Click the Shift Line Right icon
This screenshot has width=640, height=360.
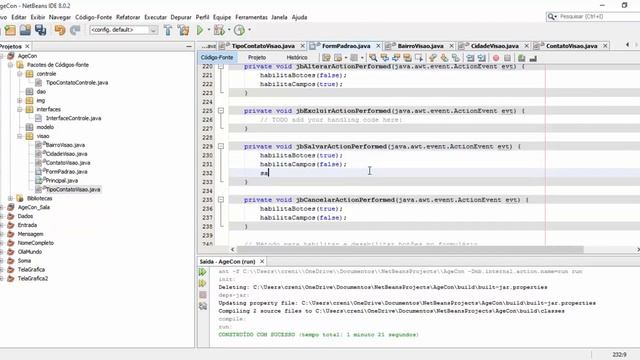pos(482,58)
